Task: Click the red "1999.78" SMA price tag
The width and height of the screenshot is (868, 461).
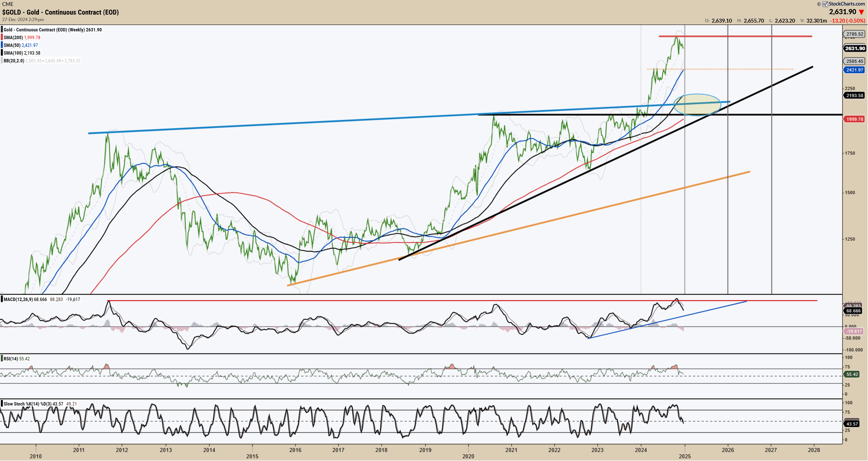Action: tap(854, 119)
